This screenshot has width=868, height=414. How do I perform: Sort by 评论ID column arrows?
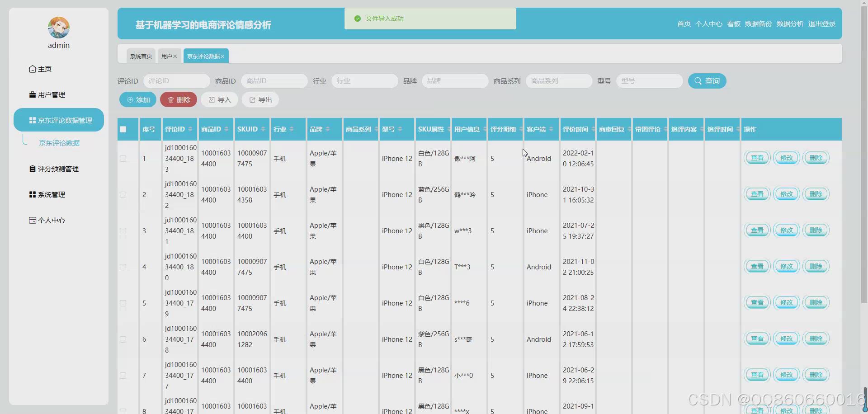(x=190, y=129)
